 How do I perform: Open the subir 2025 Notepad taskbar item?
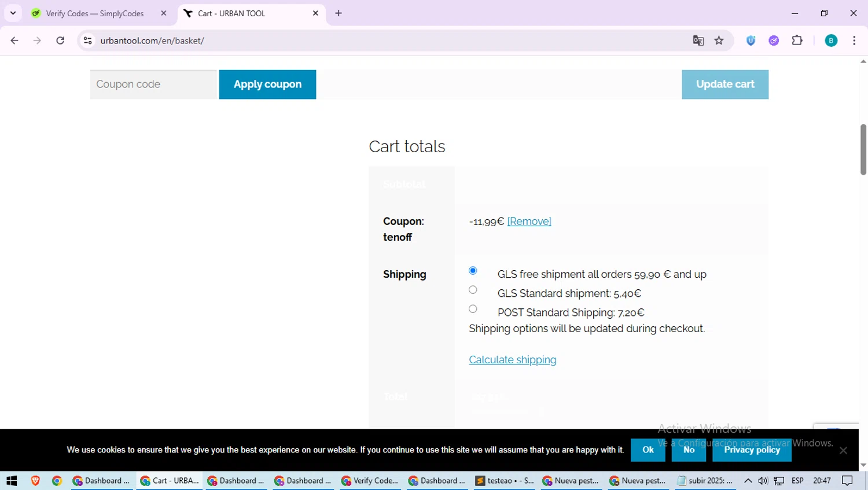pyautogui.click(x=705, y=481)
